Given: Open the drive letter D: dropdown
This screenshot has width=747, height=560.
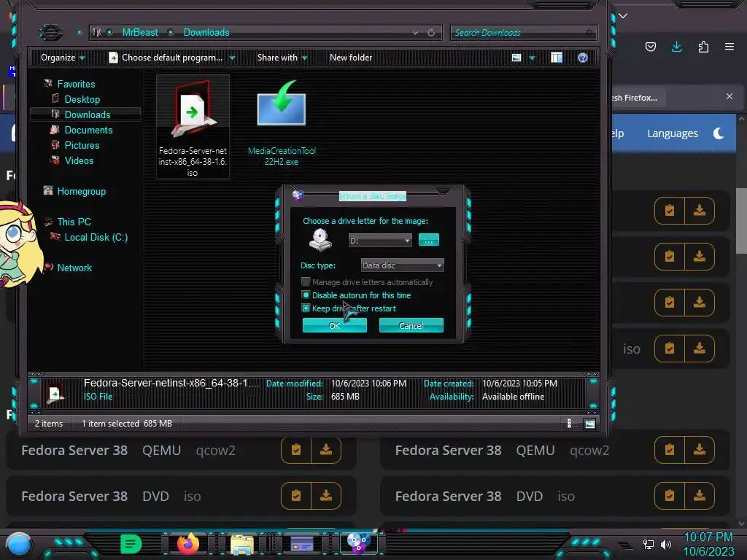Looking at the screenshot, I should [x=379, y=241].
